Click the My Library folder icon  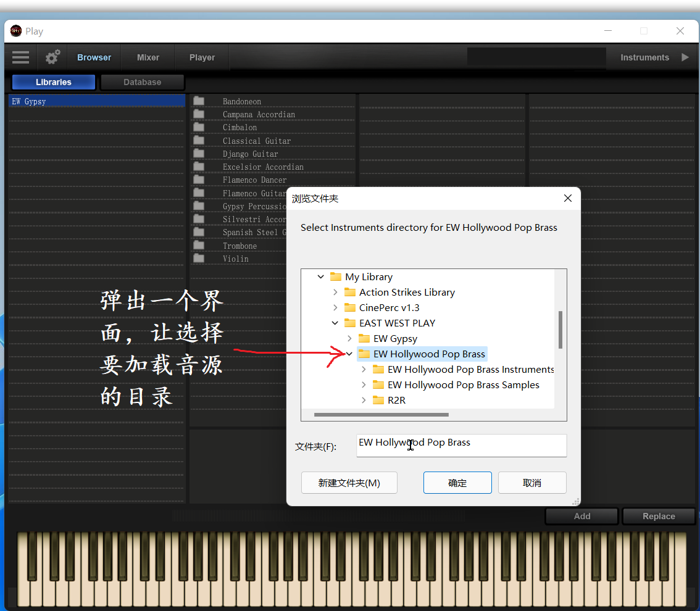coord(336,276)
